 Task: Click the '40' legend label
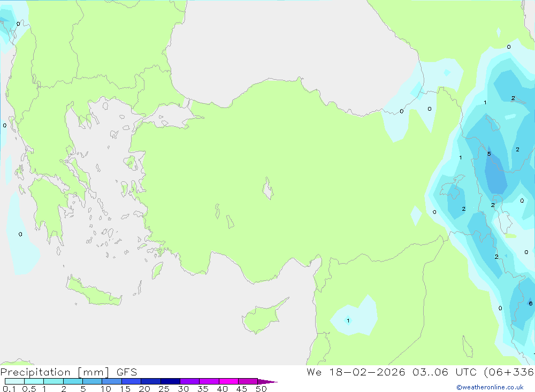223,389
